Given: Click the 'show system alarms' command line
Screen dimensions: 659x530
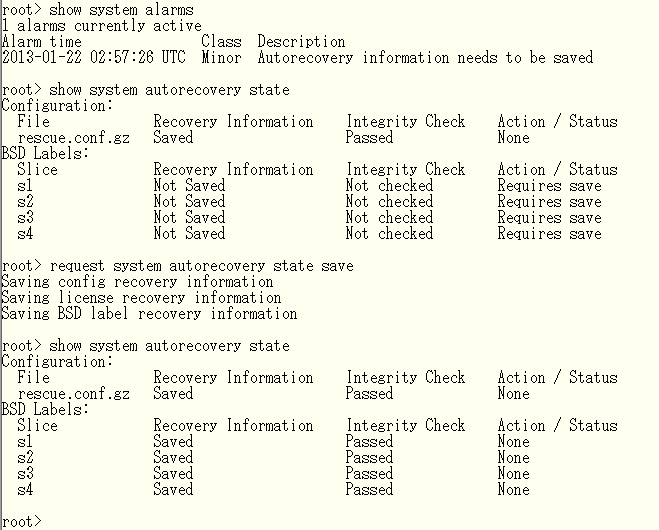Looking at the screenshot, I should pos(98,9).
